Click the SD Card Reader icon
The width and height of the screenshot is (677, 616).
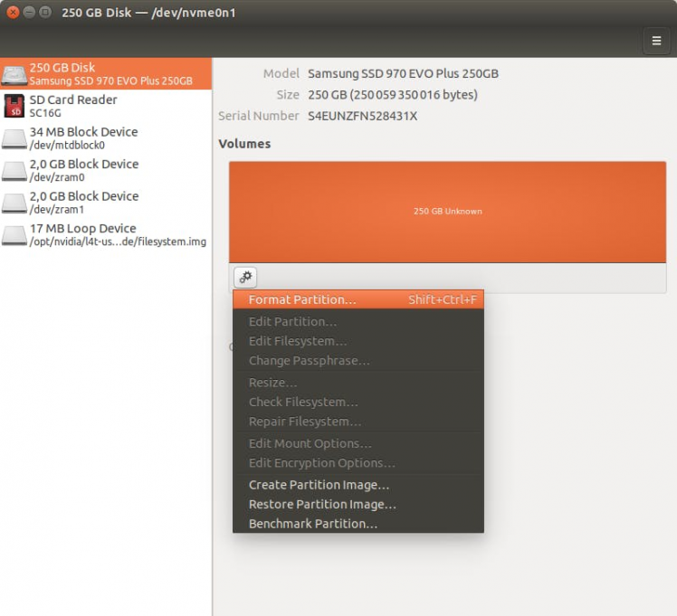[x=14, y=107]
